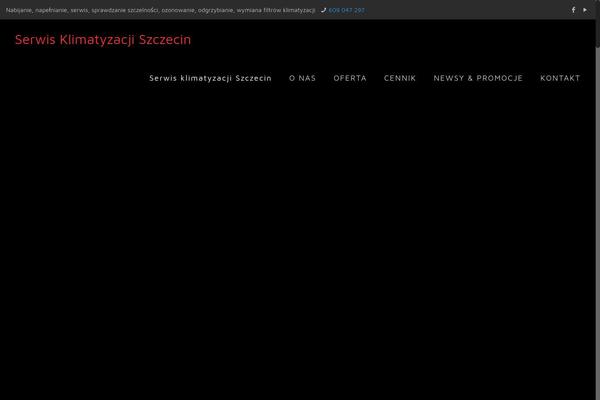Open NEWSY & PROMOCJE menu item
Image resolution: width=600 pixels, height=400 pixels.
[478, 78]
